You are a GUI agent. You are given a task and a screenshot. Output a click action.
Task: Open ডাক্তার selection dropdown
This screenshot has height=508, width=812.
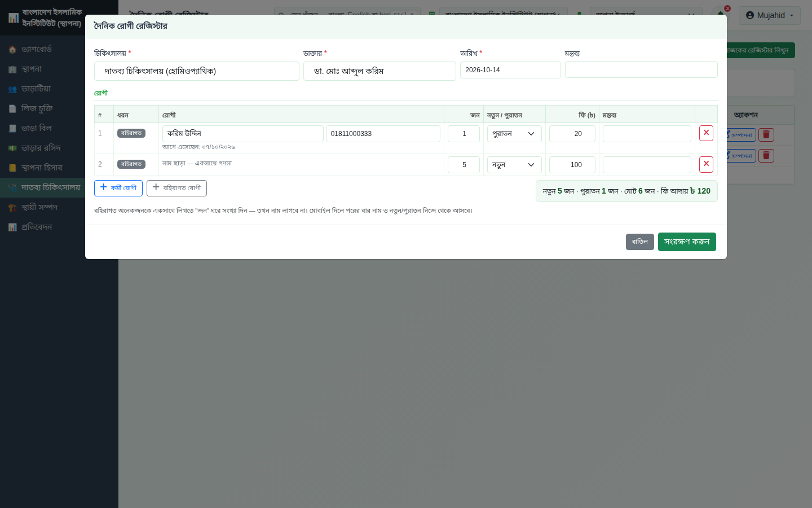[x=379, y=71]
